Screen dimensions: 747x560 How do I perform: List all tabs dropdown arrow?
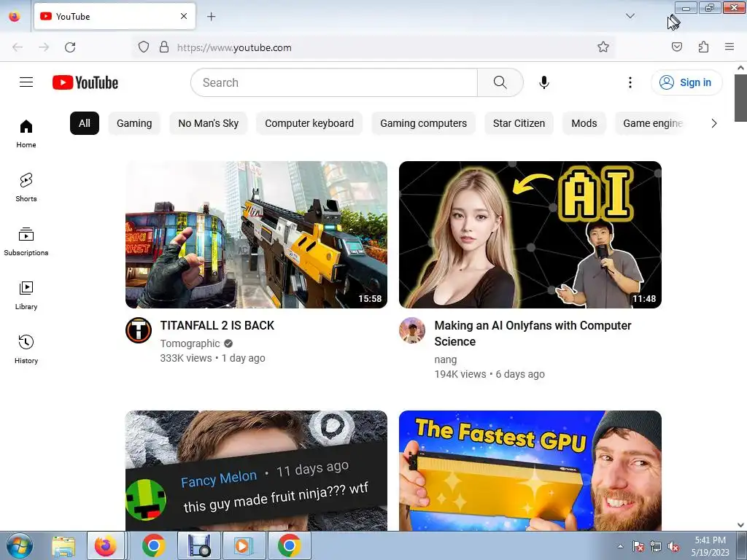pyautogui.click(x=630, y=16)
